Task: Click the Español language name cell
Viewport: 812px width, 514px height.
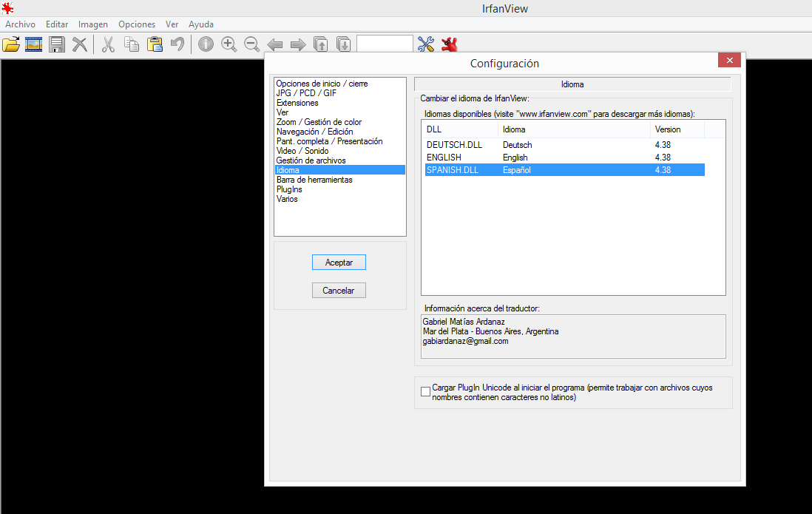Action: point(517,170)
